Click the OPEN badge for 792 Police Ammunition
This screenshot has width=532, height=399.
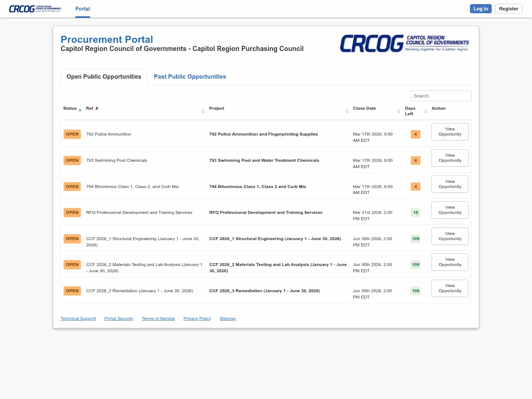(72, 134)
